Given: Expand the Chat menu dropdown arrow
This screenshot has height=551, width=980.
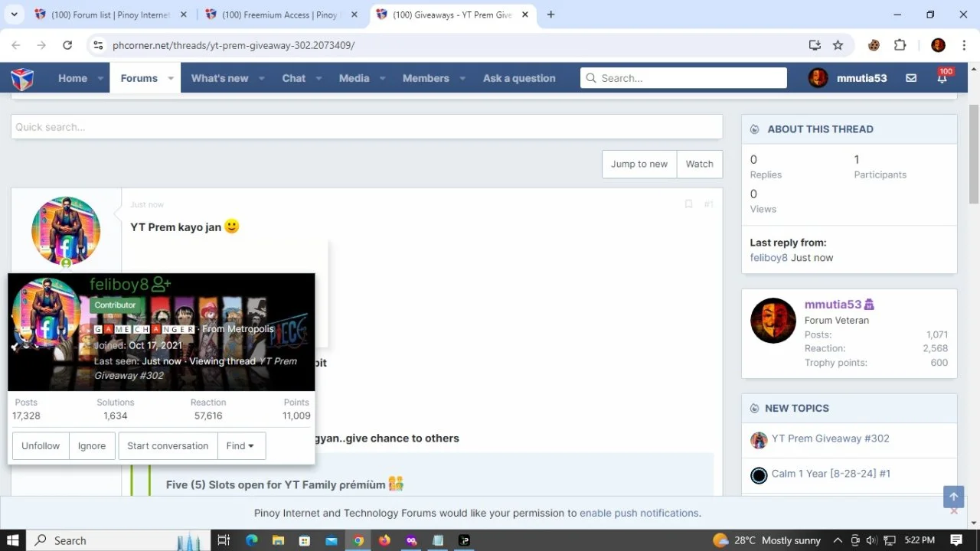Looking at the screenshot, I should [x=318, y=78].
